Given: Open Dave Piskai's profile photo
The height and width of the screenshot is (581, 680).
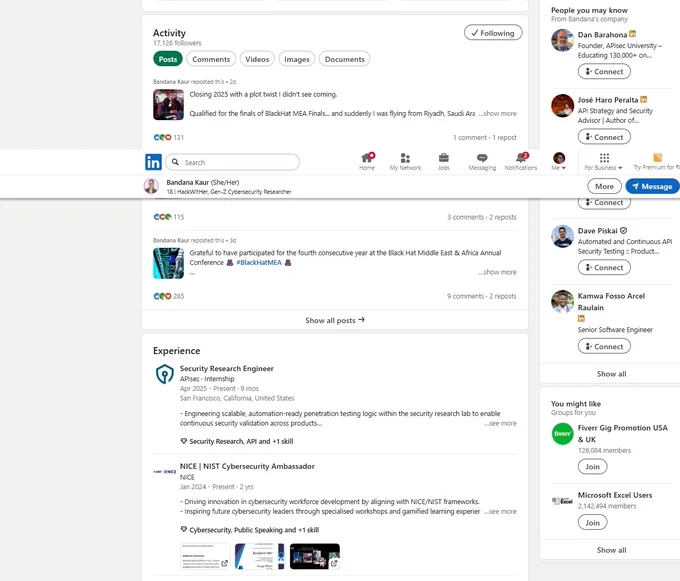Looking at the screenshot, I should 562,236.
